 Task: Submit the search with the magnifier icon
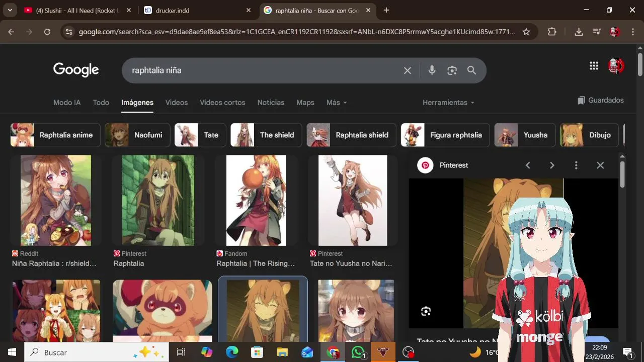click(471, 70)
